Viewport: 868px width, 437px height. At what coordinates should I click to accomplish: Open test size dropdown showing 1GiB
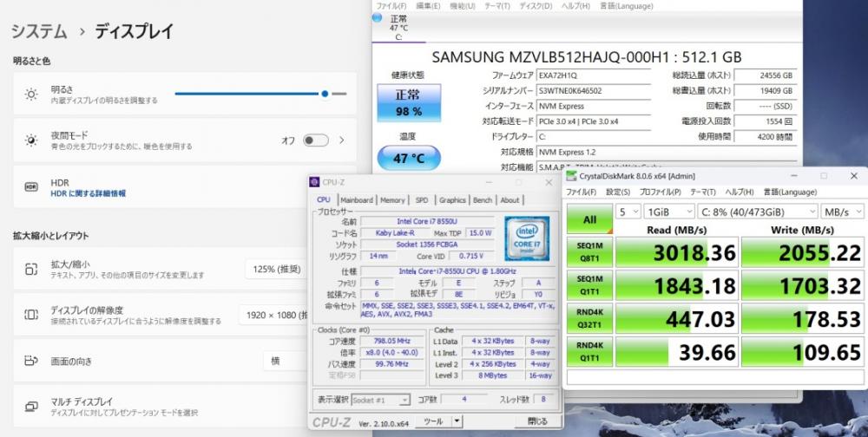669,212
